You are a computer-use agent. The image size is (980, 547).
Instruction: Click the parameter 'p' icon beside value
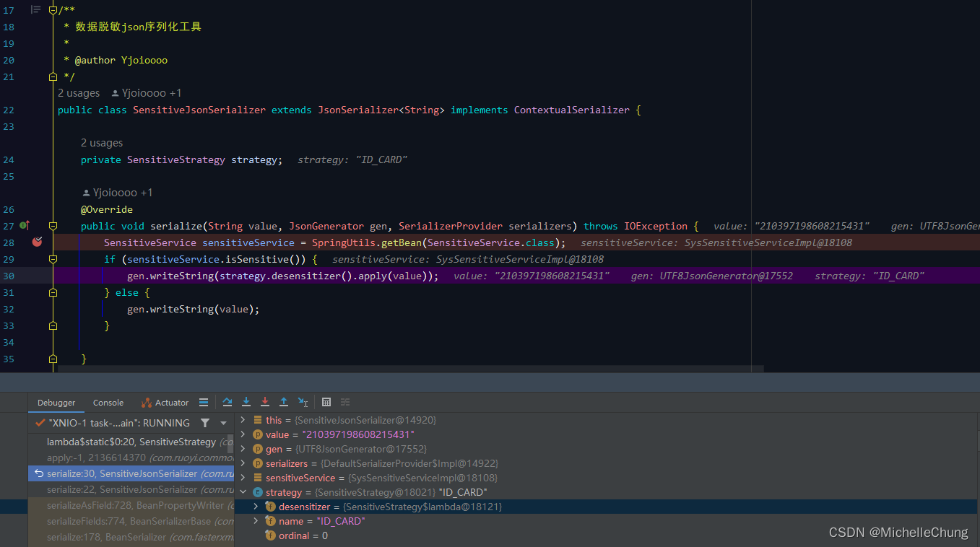(x=257, y=434)
